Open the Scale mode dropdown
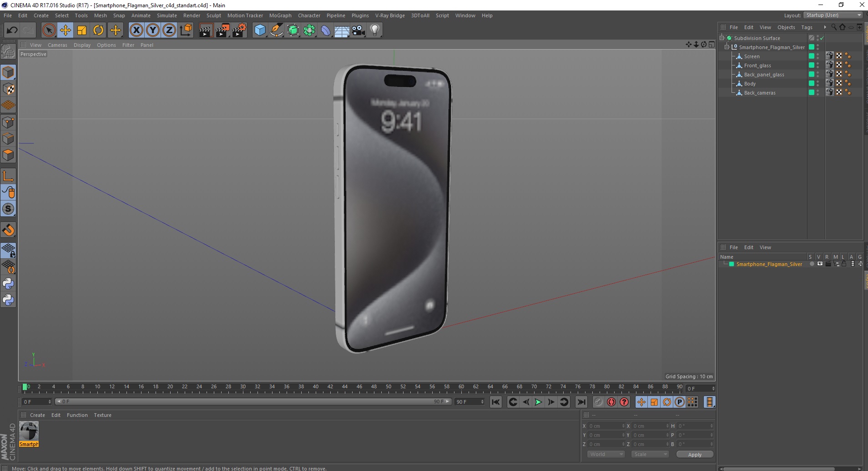Image resolution: width=868 pixels, height=471 pixels. click(x=650, y=454)
